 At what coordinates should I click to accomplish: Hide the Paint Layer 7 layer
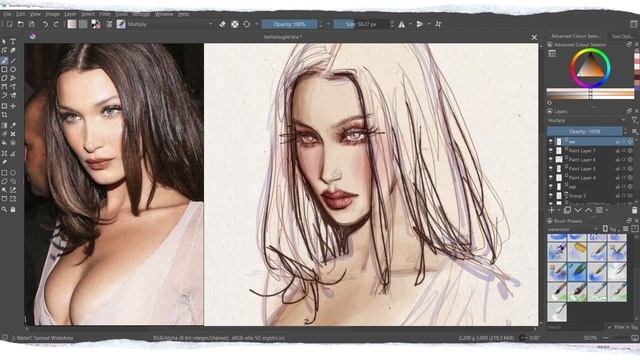(551, 151)
